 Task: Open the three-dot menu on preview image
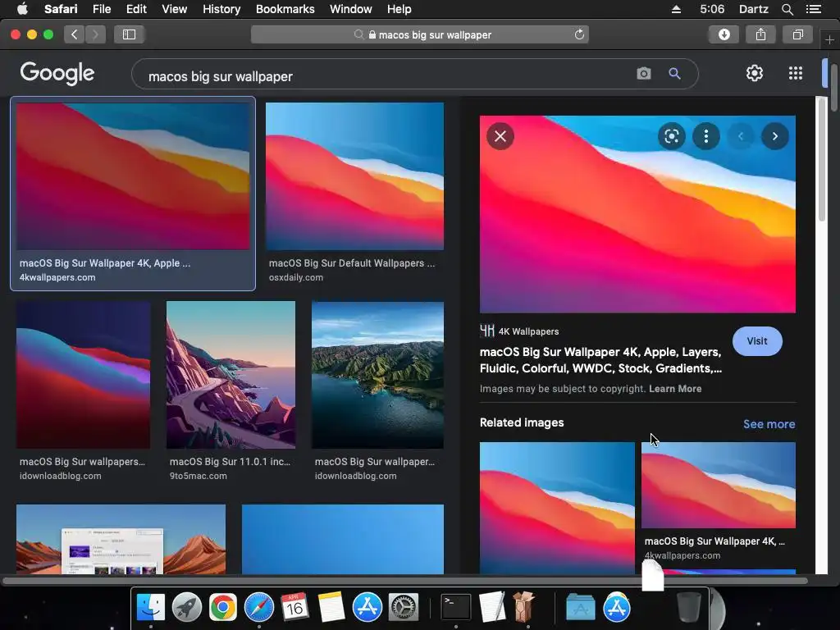coord(706,136)
